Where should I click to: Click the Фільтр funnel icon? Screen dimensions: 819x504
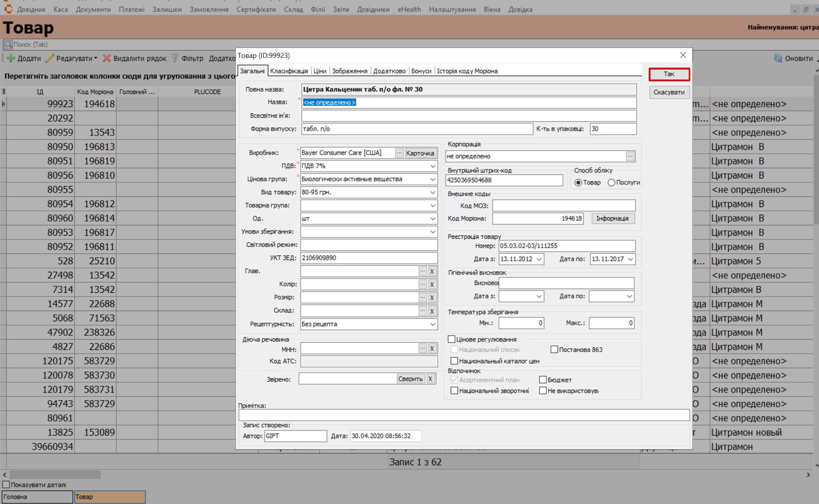point(175,58)
